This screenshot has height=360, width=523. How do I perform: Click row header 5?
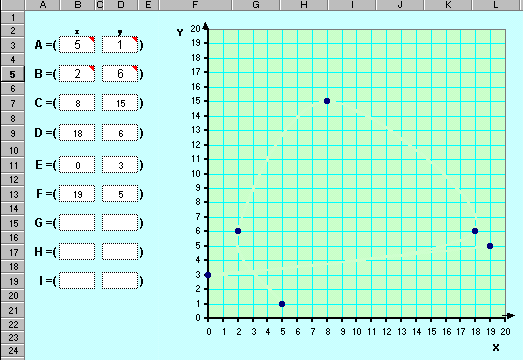click(12, 74)
